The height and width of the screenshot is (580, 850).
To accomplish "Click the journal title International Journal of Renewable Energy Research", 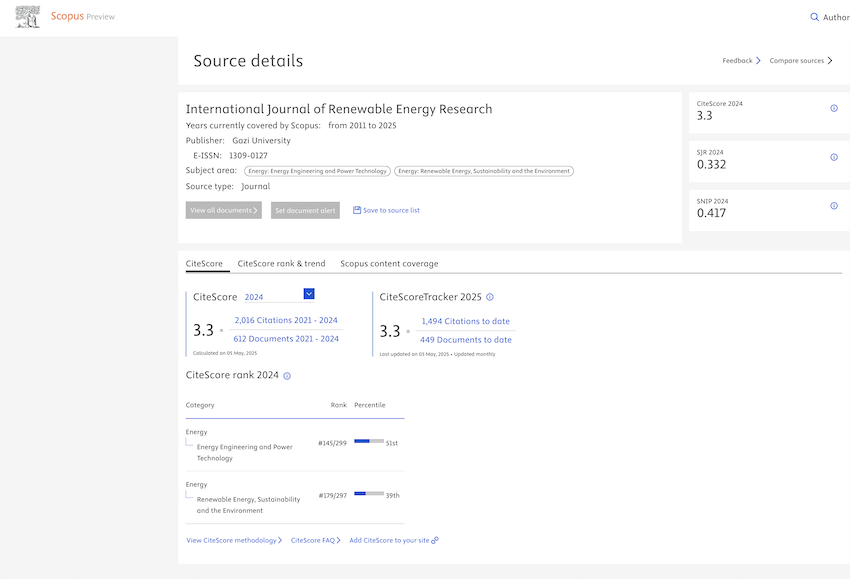I will [339, 109].
